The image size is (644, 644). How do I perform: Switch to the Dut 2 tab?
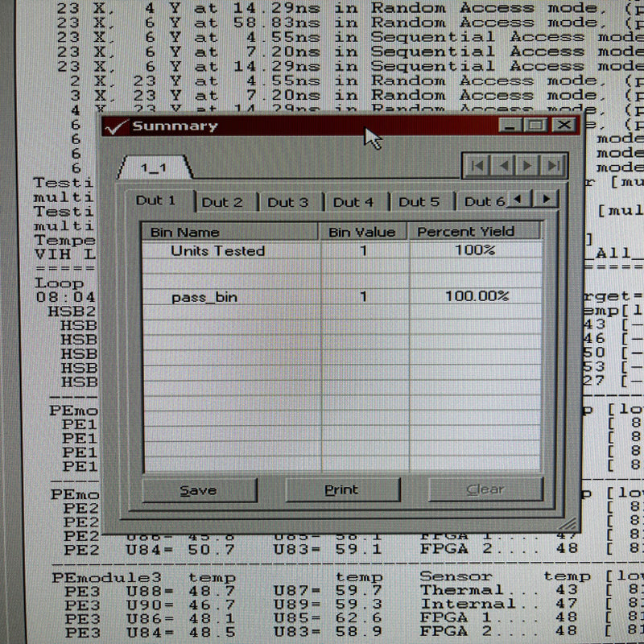pos(224,202)
